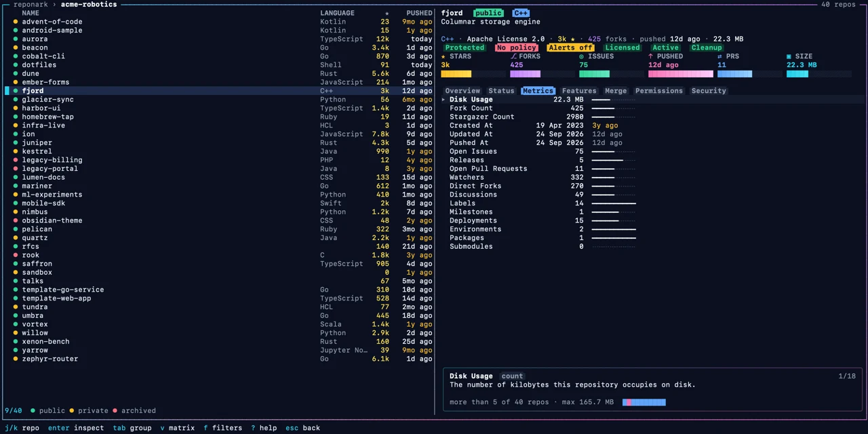
Task: Click the red No policy badge
Action: [516, 47]
